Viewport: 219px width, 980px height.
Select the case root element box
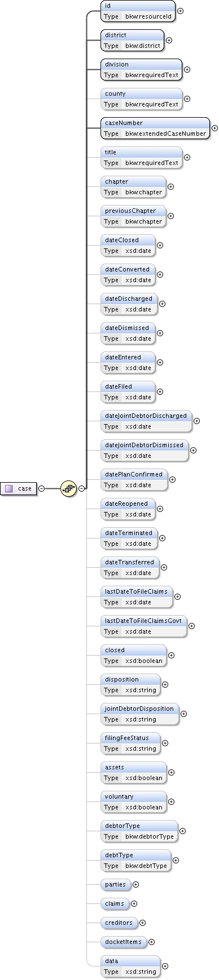tap(19, 488)
